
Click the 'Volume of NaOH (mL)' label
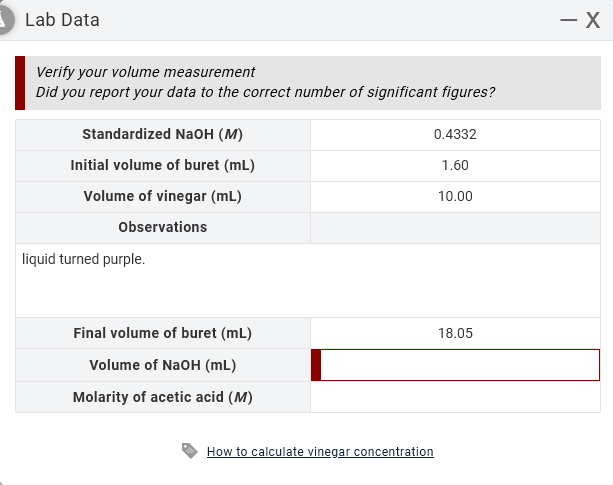[x=163, y=365]
